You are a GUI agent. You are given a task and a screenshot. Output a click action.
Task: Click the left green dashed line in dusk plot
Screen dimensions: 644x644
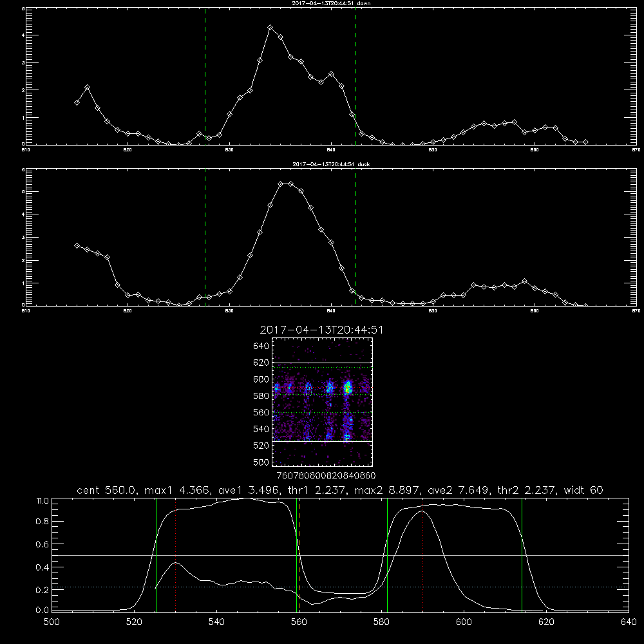205,238
